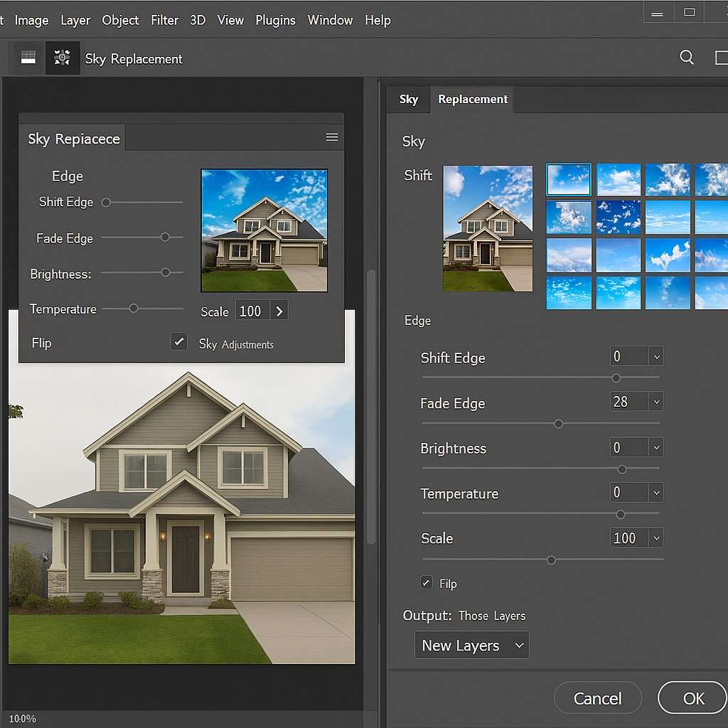Click the arrow icon next to Scale 100
Viewport: 728px width, 728px height.
point(279,310)
